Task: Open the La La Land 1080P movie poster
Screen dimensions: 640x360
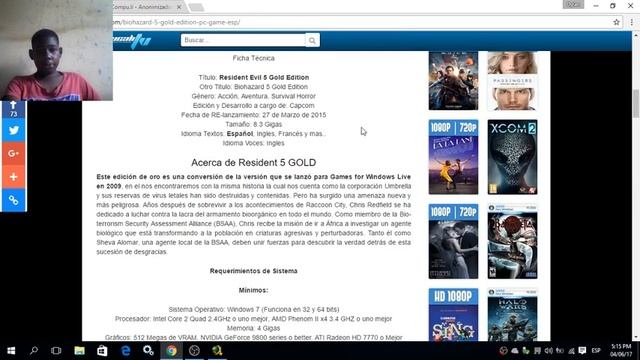Action: pyautogui.click(x=453, y=157)
